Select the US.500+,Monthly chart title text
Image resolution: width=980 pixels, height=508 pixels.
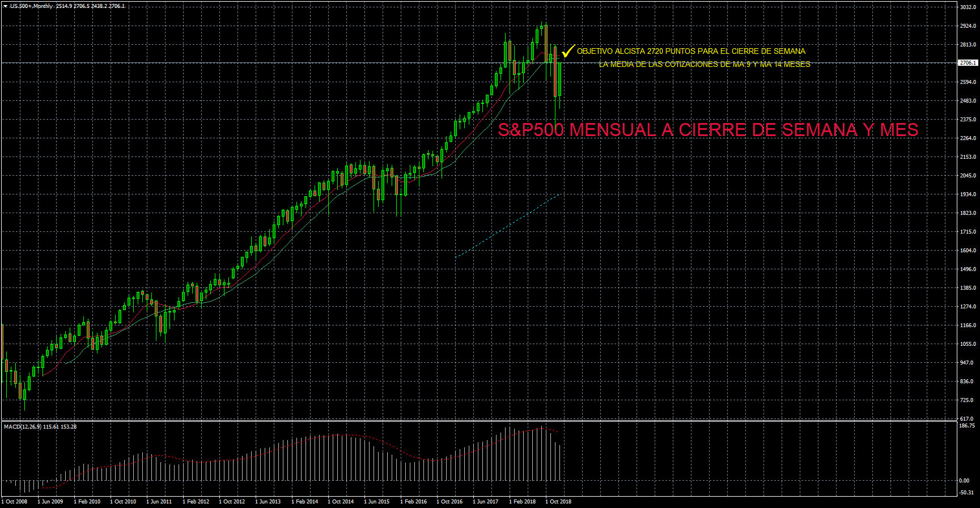pyautogui.click(x=32, y=6)
